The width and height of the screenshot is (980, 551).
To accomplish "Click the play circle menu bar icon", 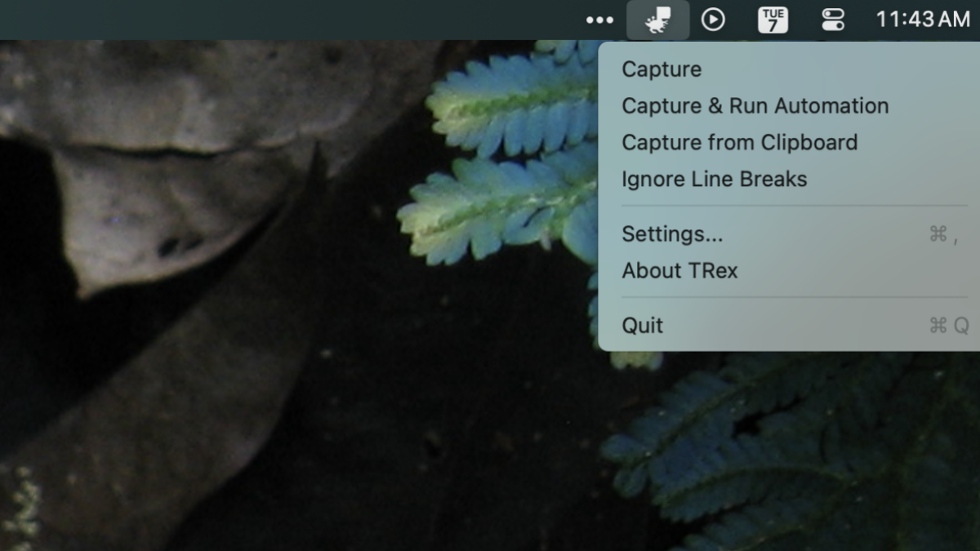I will [x=713, y=20].
